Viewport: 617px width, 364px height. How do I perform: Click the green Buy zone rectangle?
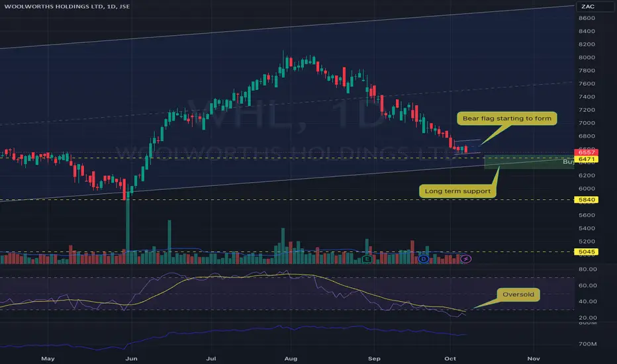(x=529, y=162)
